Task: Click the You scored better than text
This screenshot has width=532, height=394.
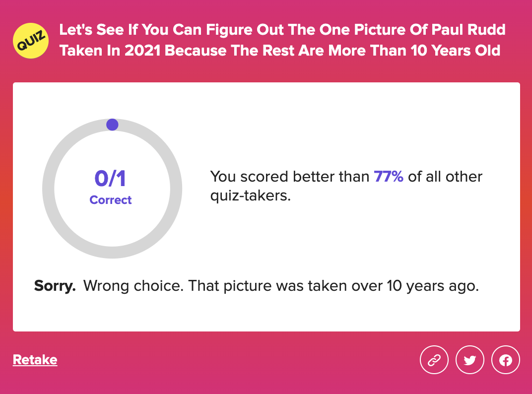Action: coord(290,177)
